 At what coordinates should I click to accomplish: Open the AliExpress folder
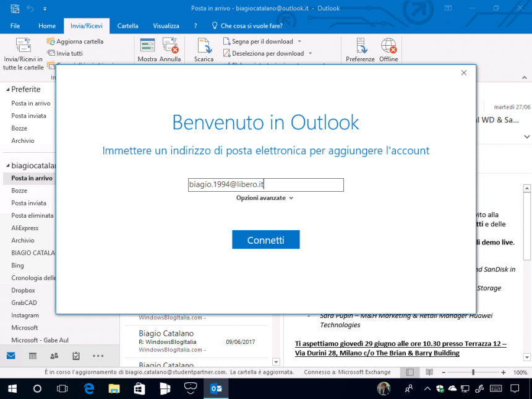click(25, 228)
